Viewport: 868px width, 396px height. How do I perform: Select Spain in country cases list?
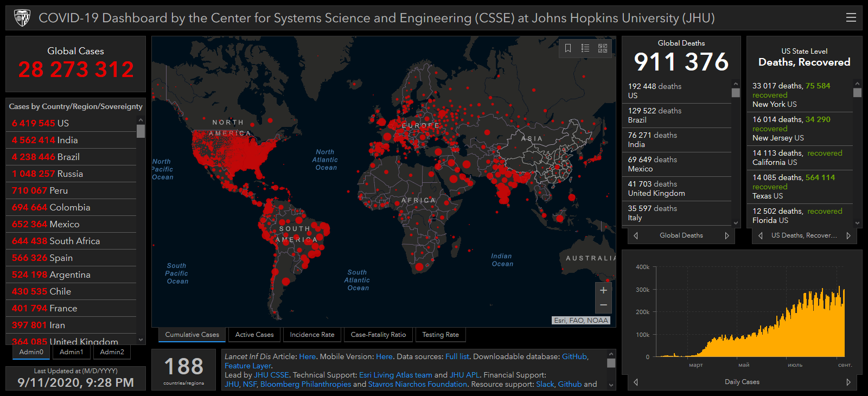[71, 258]
